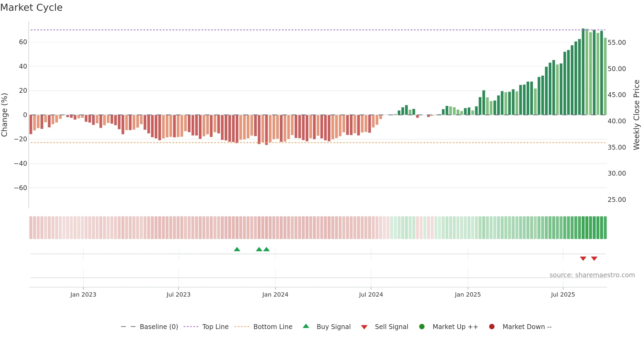The height and width of the screenshot is (362, 644).
Task: Click the middle green buy signal triangle
Action: click(259, 249)
